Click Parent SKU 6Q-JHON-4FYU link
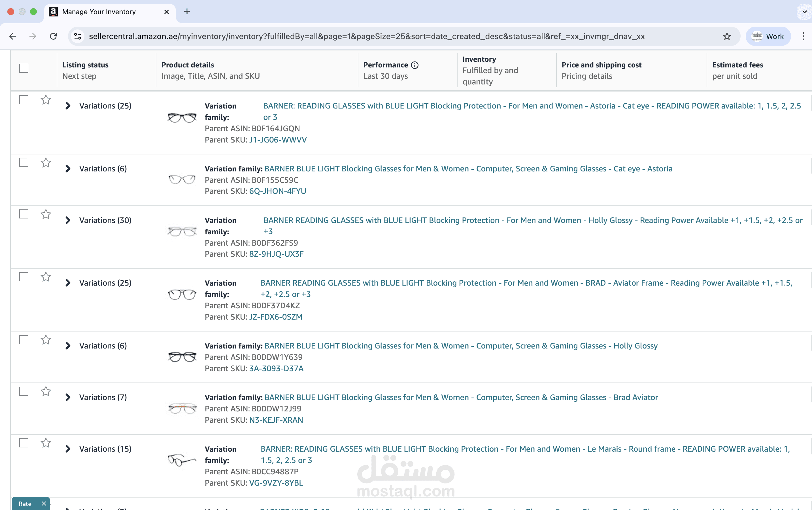This screenshot has width=812, height=510. click(x=278, y=191)
